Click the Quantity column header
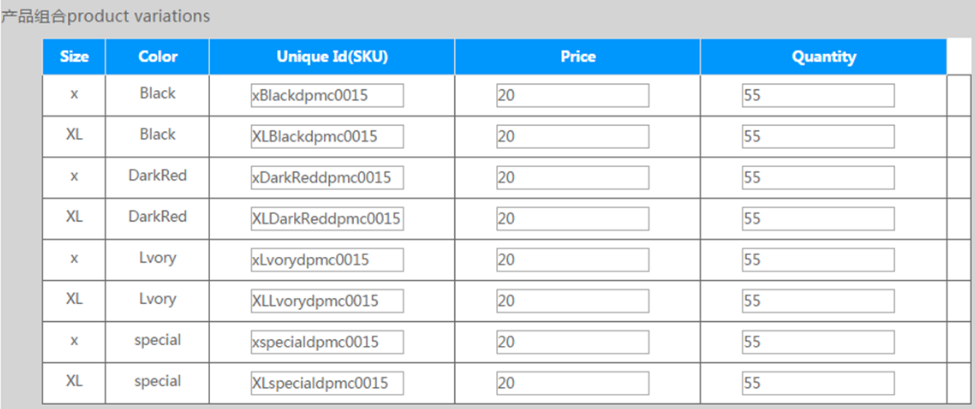Screen dimensions: 976x409 tap(823, 57)
